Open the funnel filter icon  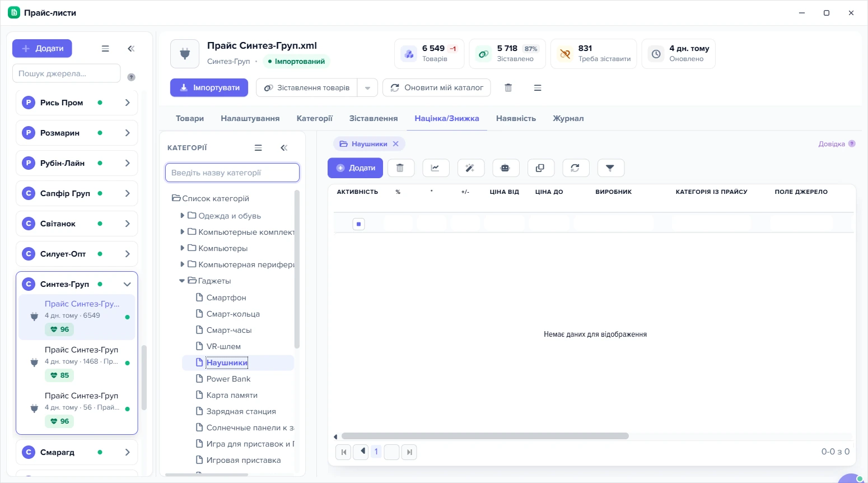click(610, 168)
